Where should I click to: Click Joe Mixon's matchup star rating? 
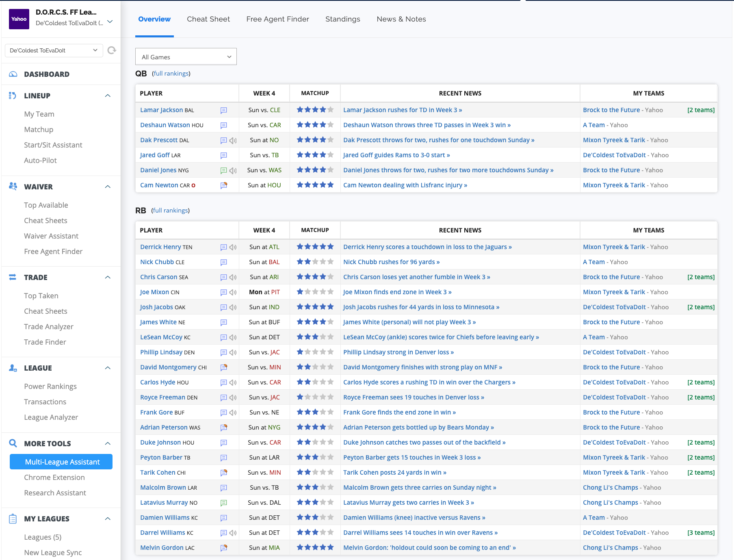[315, 292]
